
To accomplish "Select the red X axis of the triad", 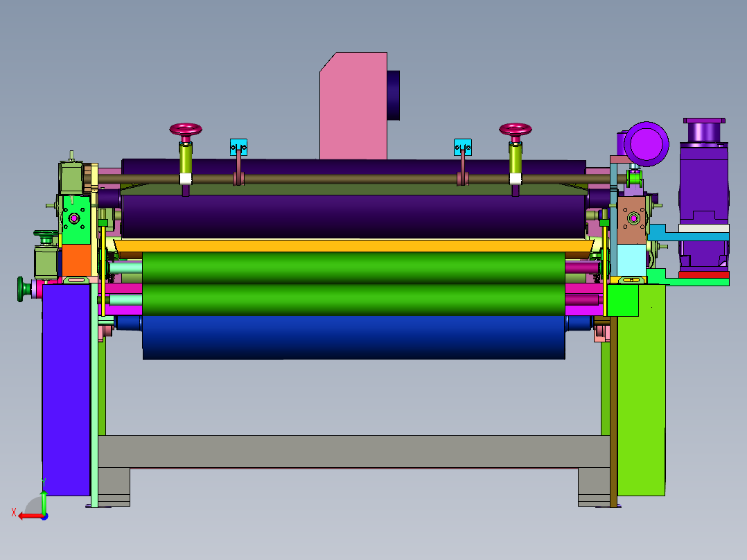I will 30,516.
